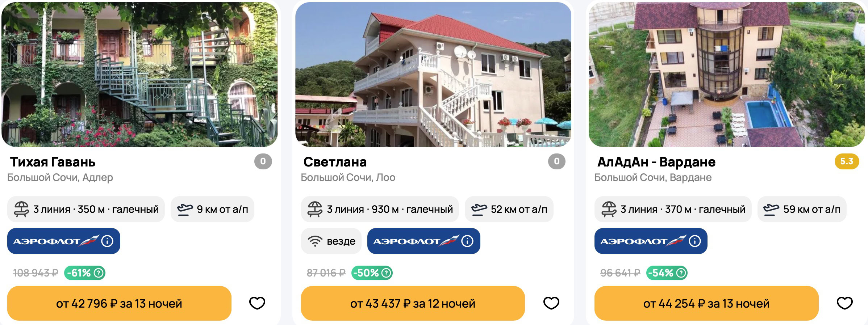Choose от 44 254 ₽ за 13 ночей
This screenshot has height=325, width=868.
[x=706, y=303]
